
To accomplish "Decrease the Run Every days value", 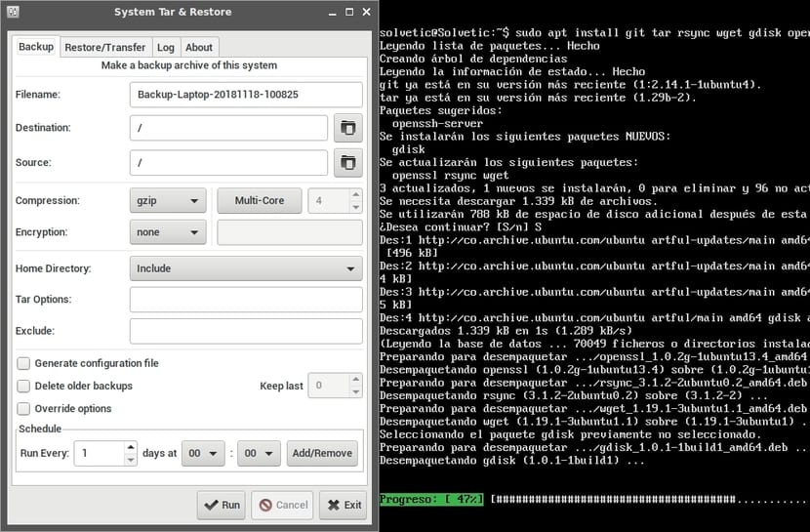I will (x=131, y=460).
